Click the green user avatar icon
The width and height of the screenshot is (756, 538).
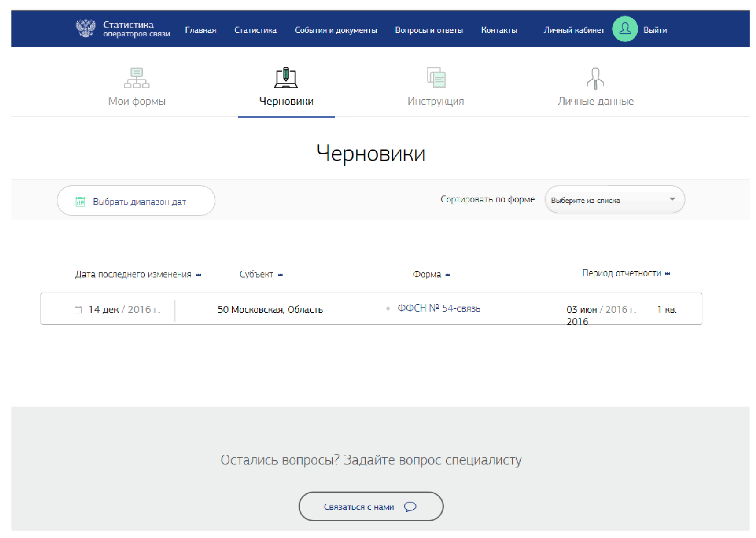pos(625,29)
